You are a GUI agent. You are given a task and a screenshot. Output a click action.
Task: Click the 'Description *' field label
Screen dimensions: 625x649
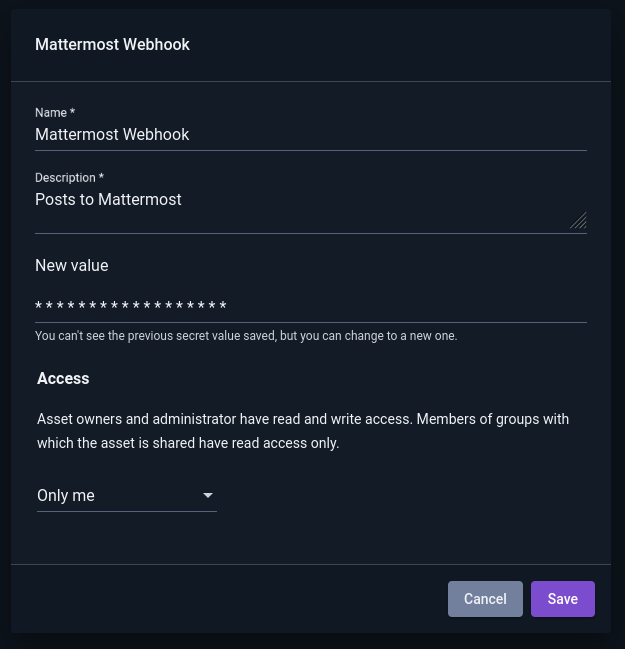click(x=69, y=178)
